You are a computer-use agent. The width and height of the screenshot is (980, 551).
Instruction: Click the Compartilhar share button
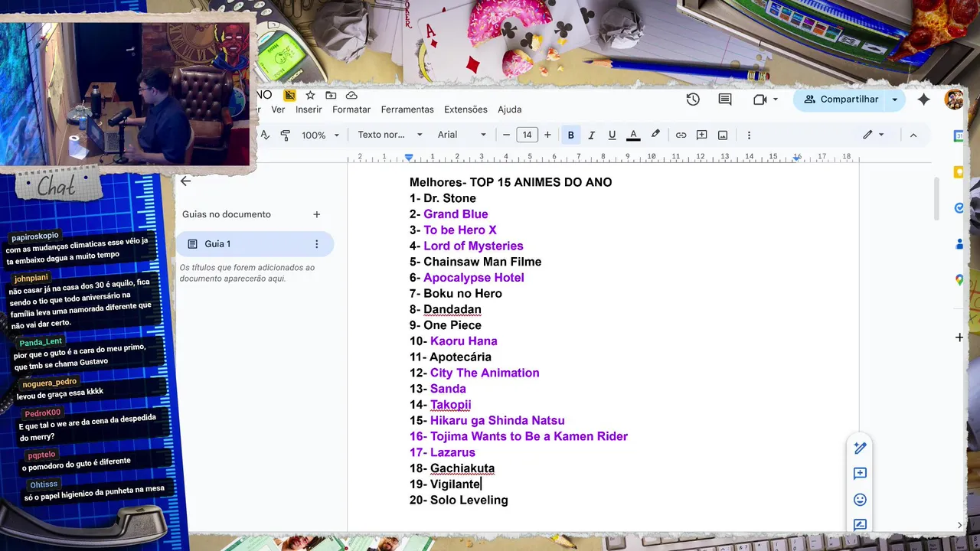pyautogui.click(x=841, y=99)
